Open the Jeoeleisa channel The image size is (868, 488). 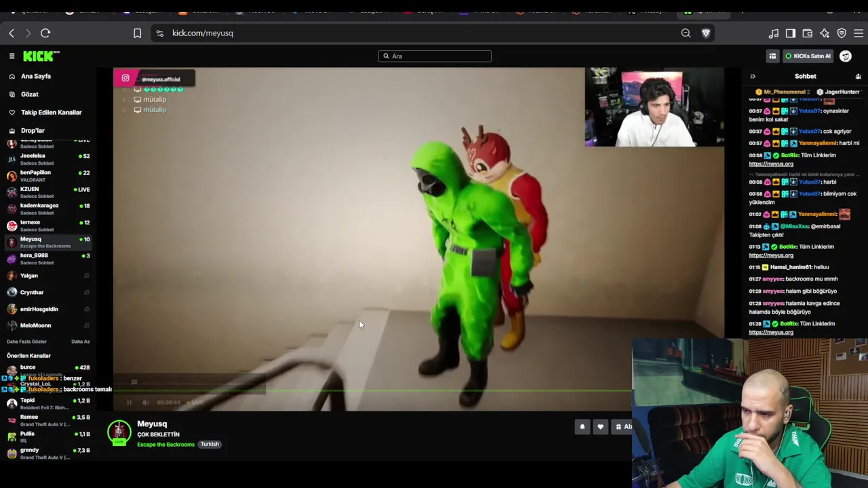47,159
